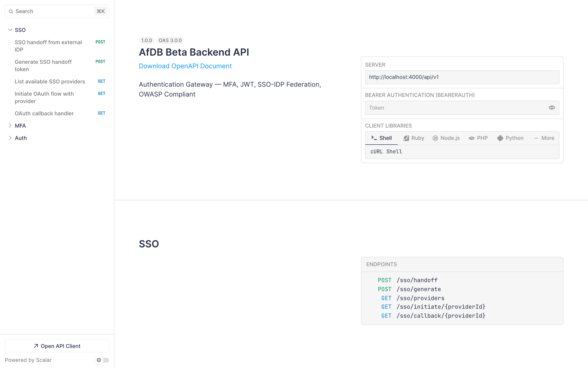The image size is (588, 368).
Task: Select the Shell client library tab
Action: pos(381,138)
